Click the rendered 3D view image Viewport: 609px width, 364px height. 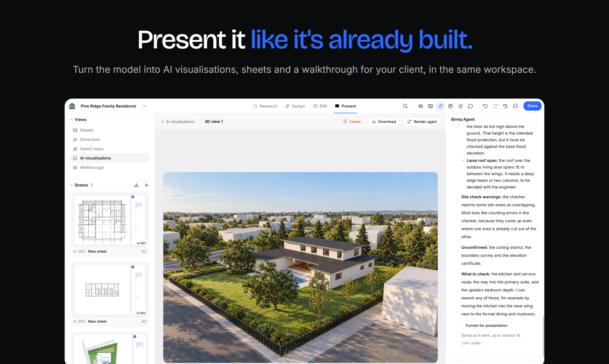pyautogui.click(x=300, y=267)
